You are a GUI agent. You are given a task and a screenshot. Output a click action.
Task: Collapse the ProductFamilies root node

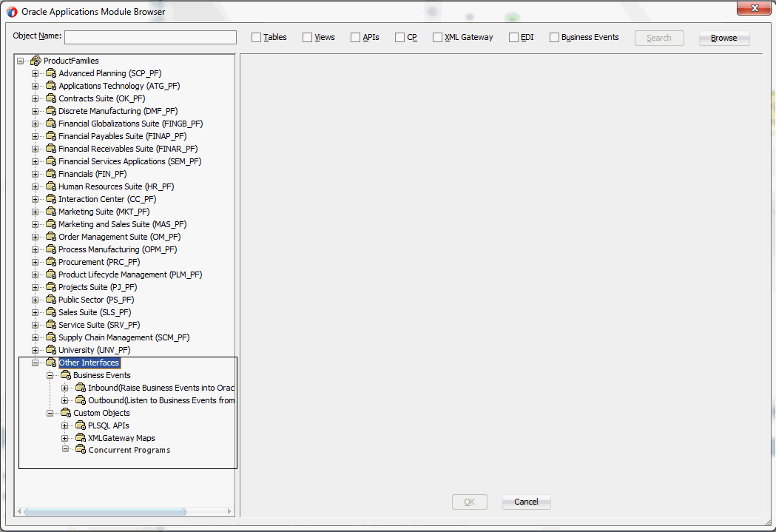click(20, 61)
